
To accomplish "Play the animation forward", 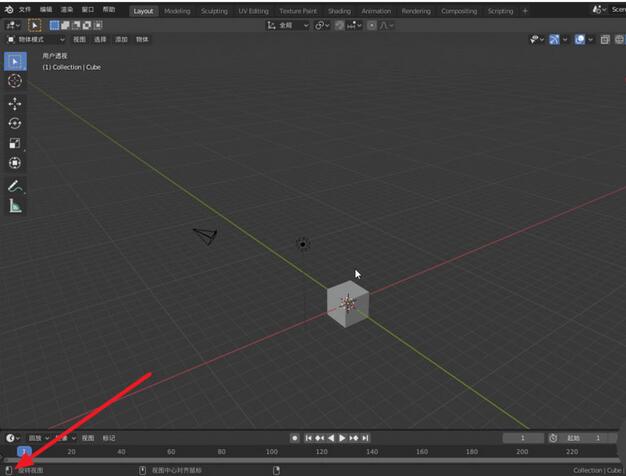I will 342,438.
